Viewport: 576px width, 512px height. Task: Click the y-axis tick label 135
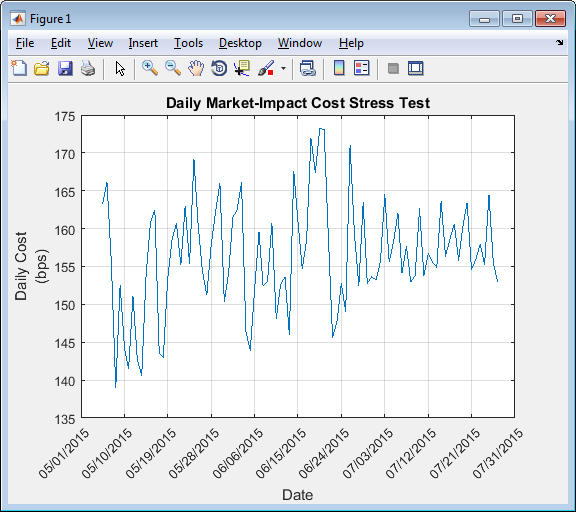click(x=65, y=419)
